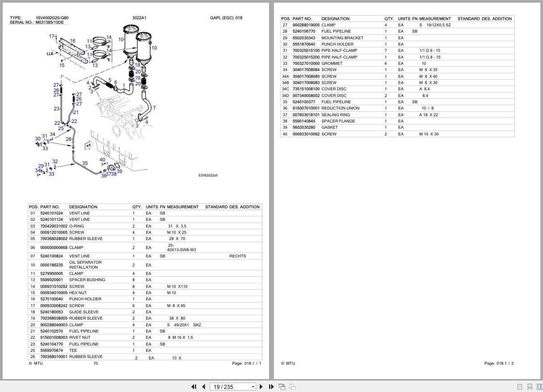Select diagram ID E0183022a1
This screenshot has height=392, width=543.
(208, 175)
